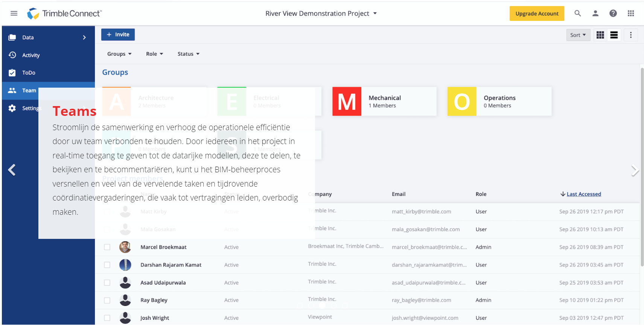Click Darshan Rajaram Kamat's avatar

point(125,265)
